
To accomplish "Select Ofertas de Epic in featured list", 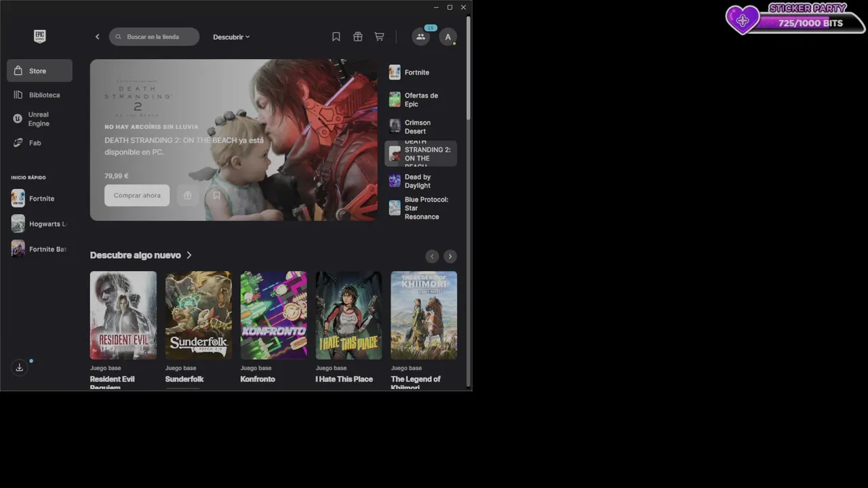I will tap(420, 100).
